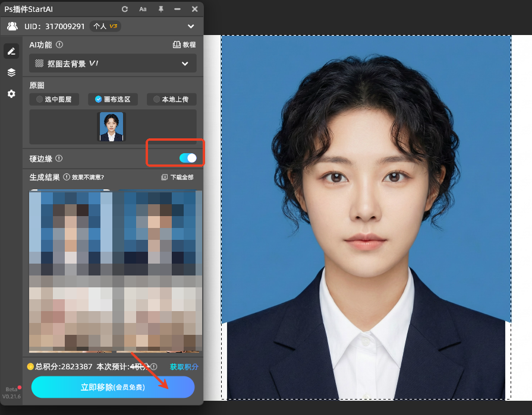Open the pencil edit sidebar tab
532x415 pixels.
pos(11,51)
